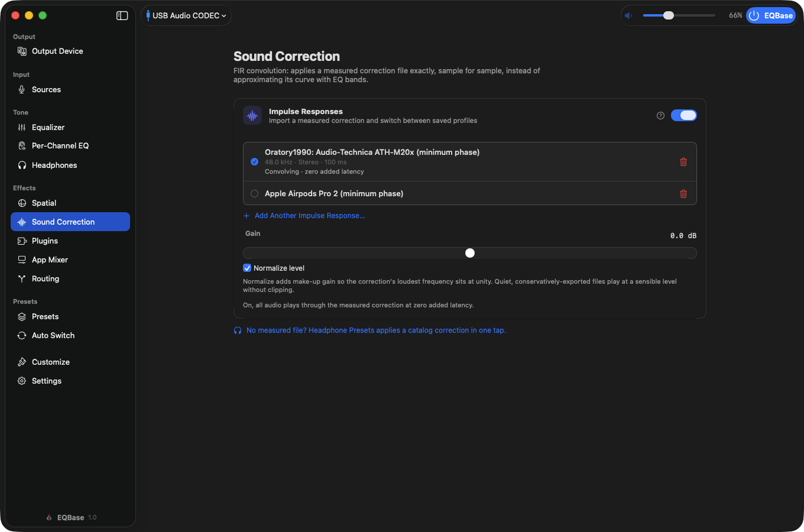Click the Customize paintbrush icon
Viewport: 804px width, 532px height.
click(22, 362)
